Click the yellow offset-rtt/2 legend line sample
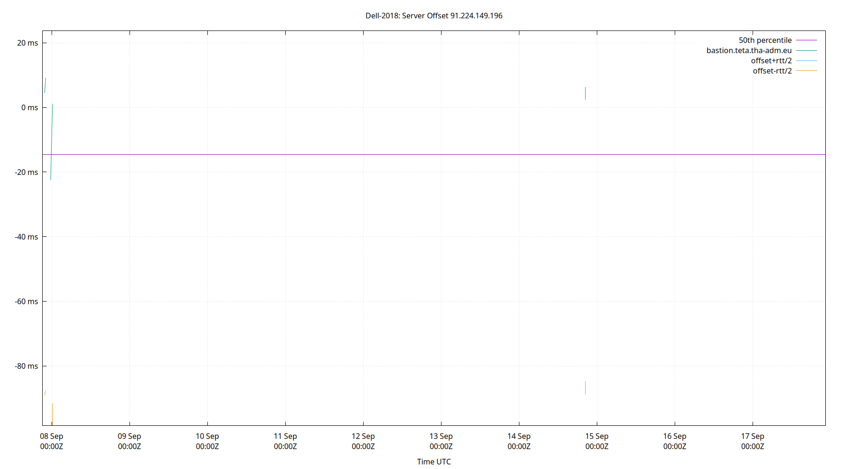This screenshot has height=469, width=868. [x=807, y=71]
